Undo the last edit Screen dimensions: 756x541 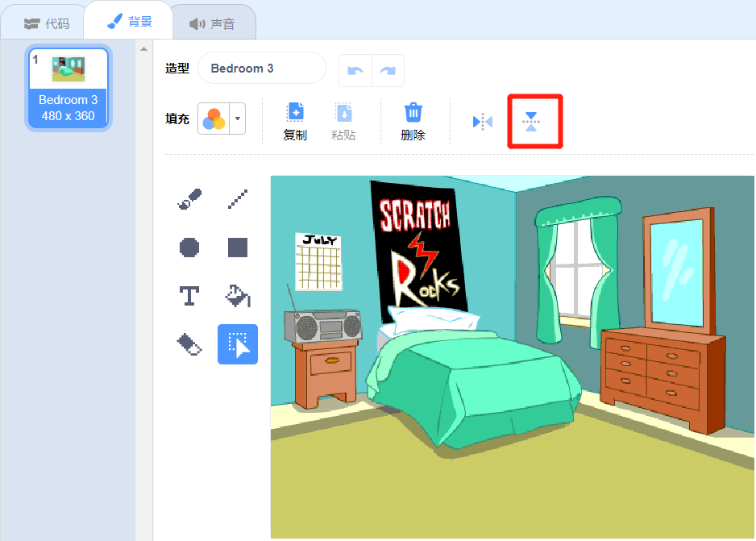pos(355,70)
